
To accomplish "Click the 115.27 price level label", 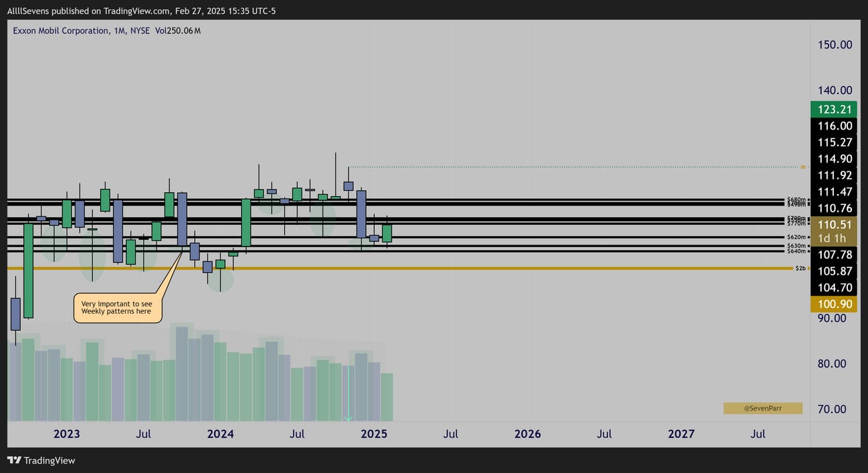I will [x=834, y=142].
